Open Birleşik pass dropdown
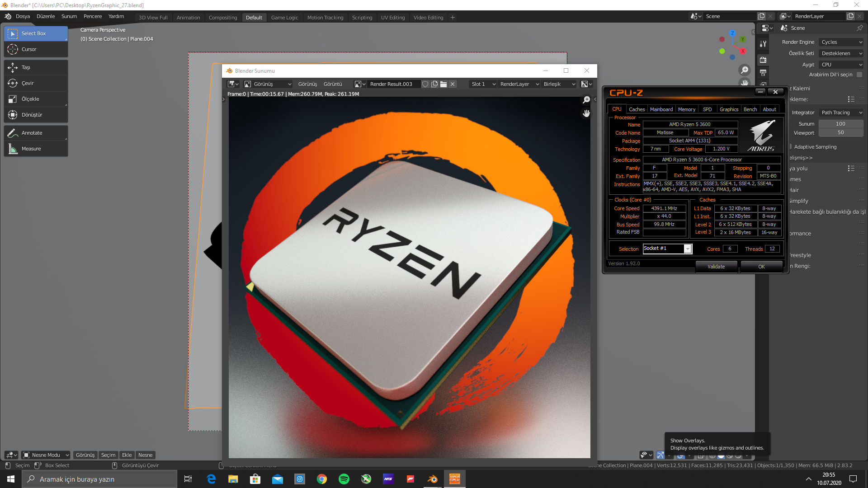Image resolution: width=868 pixels, height=488 pixels. click(x=559, y=84)
